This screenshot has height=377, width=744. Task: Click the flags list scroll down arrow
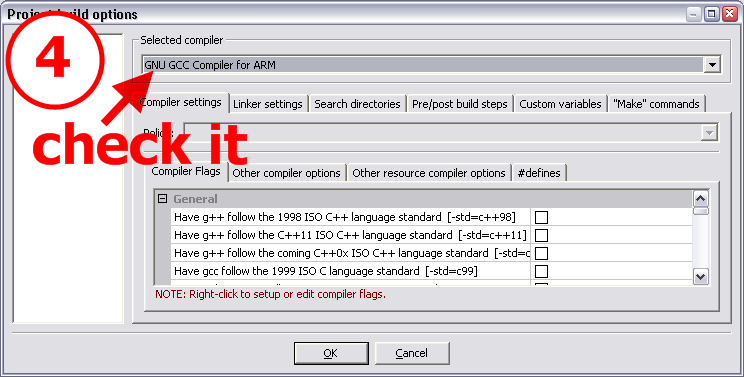pyautogui.click(x=701, y=276)
